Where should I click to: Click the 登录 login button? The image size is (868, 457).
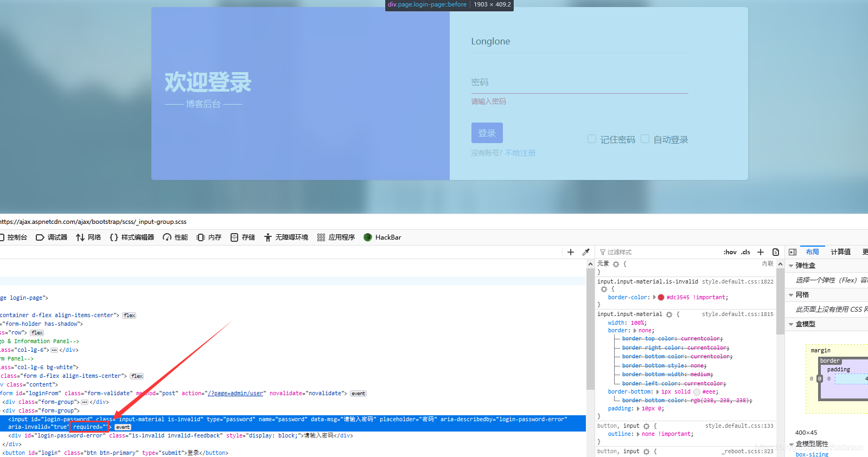pos(487,133)
